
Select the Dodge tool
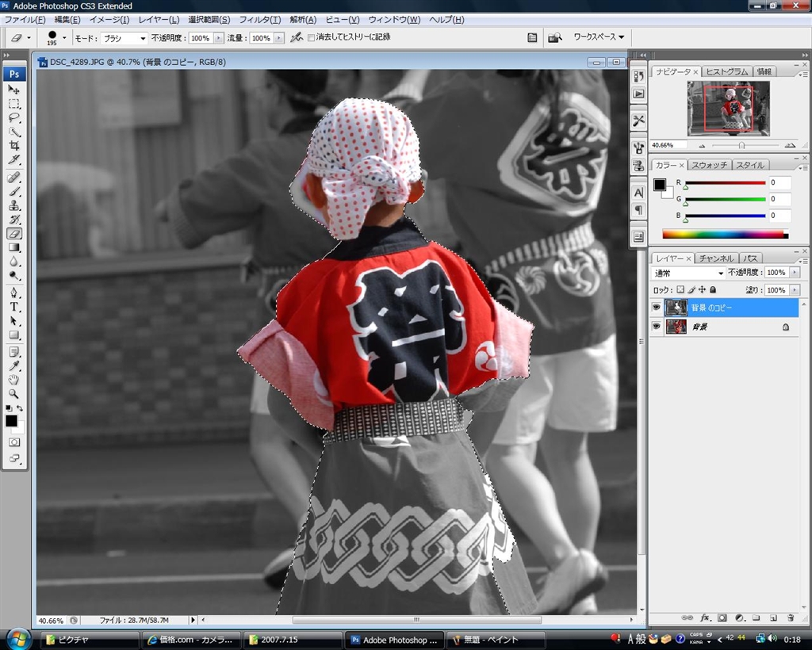tap(14, 275)
